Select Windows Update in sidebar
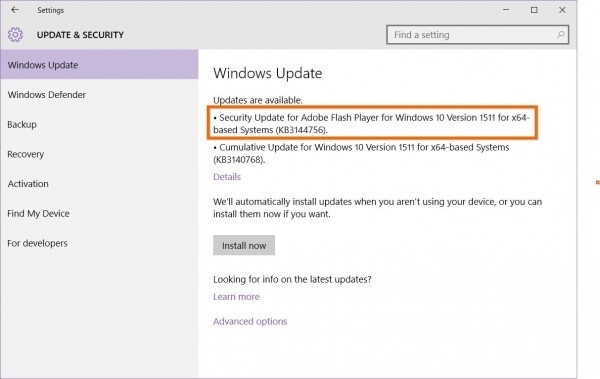Viewport: 600px width, 379px height. (99, 65)
